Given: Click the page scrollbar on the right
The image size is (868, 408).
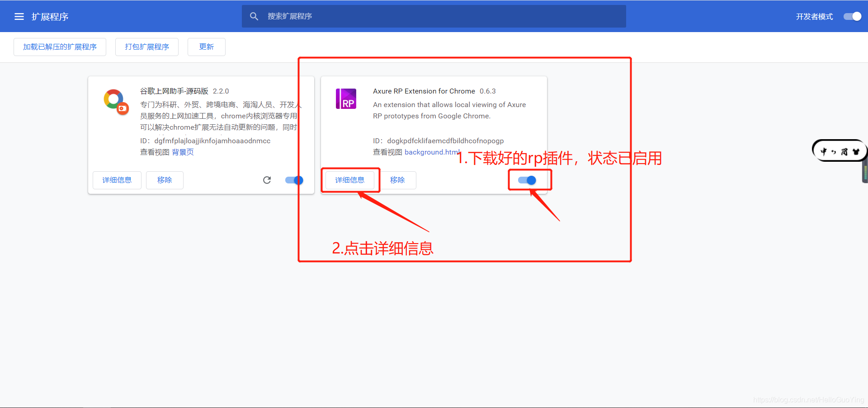Looking at the screenshot, I should pyautogui.click(x=864, y=172).
